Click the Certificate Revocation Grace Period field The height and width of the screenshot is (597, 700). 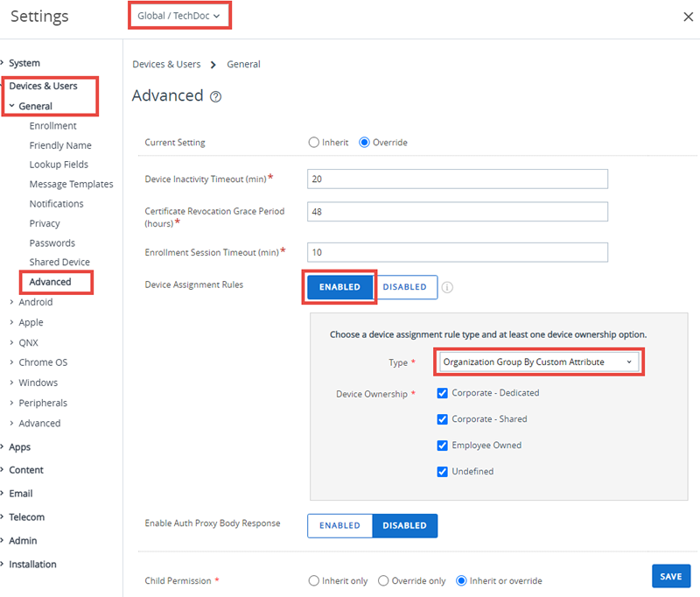pos(457,212)
